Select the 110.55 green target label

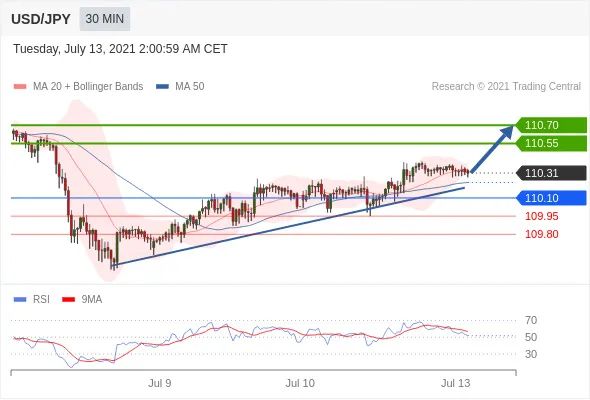click(x=551, y=143)
